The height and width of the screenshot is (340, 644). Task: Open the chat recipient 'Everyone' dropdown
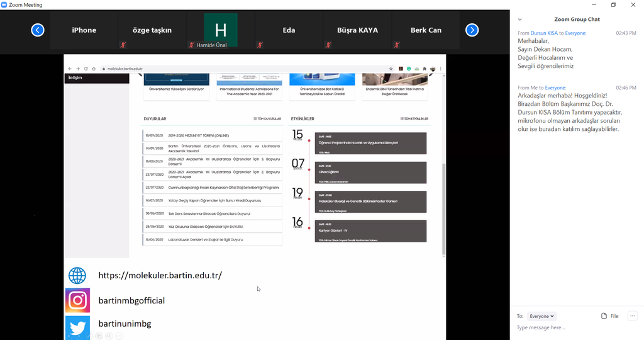click(x=542, y=316)
